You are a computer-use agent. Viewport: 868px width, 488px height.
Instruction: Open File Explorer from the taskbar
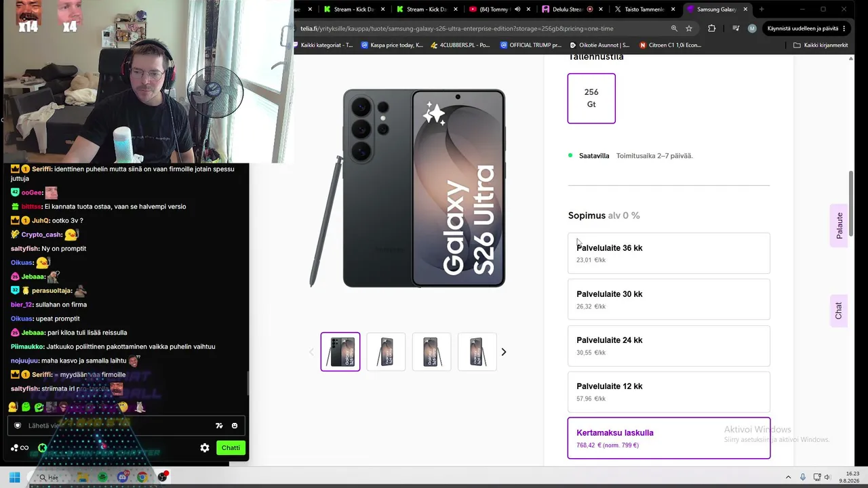pyautogui.click(x=82, y=477)
